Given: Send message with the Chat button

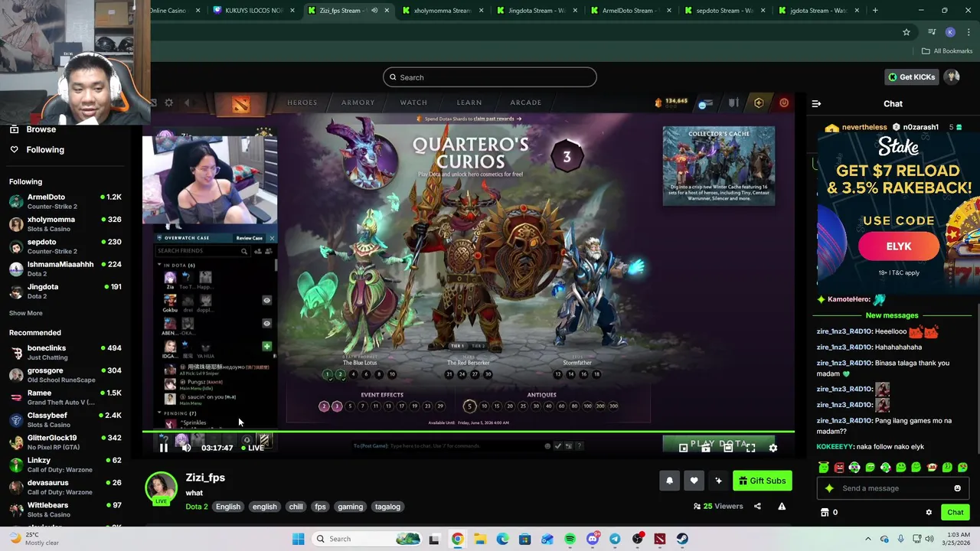Looking at the screenshot, I should [955, 513].
